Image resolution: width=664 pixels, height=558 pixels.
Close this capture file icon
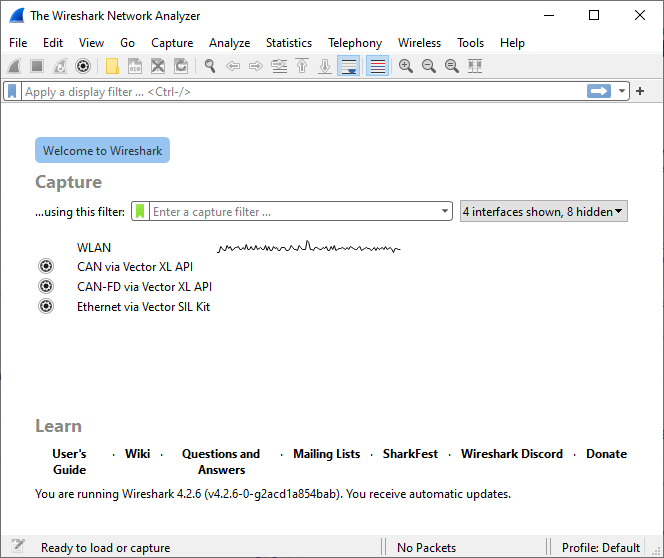[x=158, y=66]
